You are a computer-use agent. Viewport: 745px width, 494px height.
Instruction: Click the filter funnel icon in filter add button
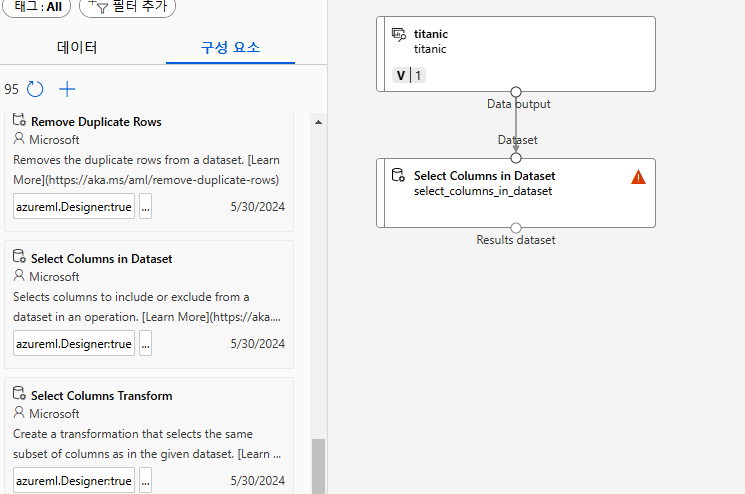coord(102,8)
